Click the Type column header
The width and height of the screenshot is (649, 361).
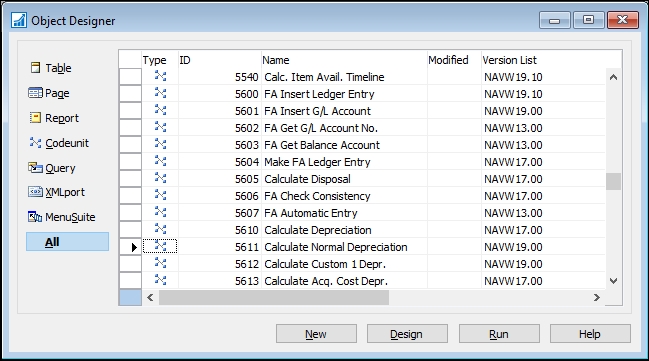[160, 60]
